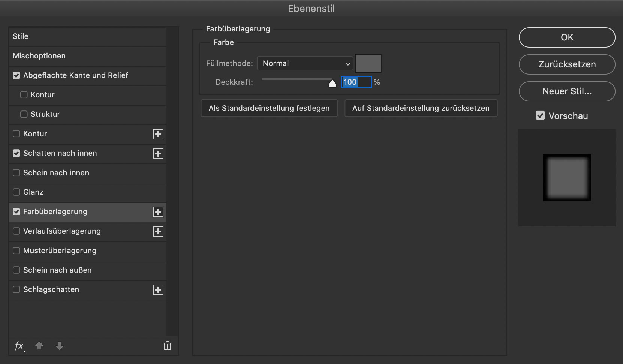Tick the Glanz checkbox
Image resolution: width=623 pixels, height=364 pixels.
click(16, 192)
